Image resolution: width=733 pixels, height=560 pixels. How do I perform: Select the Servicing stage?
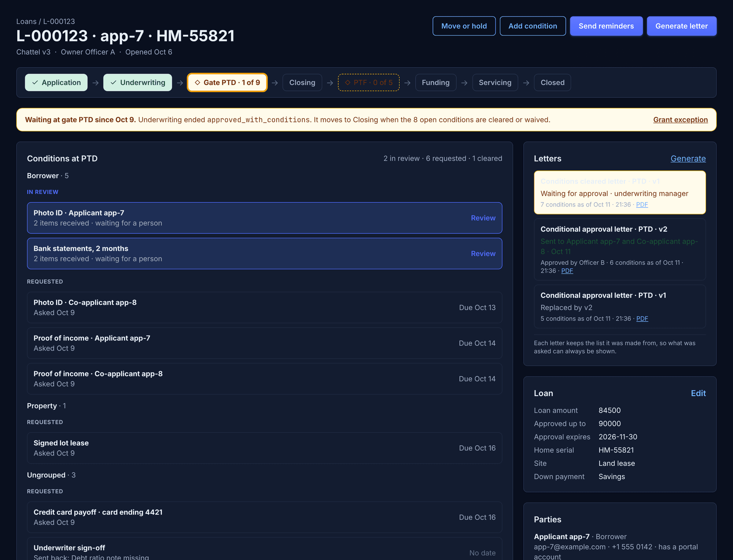[x=495, y=82]
